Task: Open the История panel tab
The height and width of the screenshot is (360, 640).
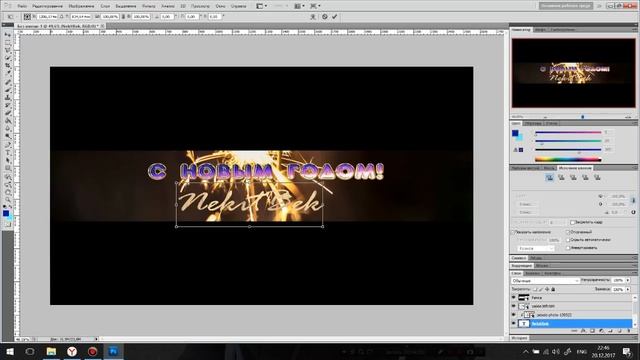Action: tap(520, 338)
